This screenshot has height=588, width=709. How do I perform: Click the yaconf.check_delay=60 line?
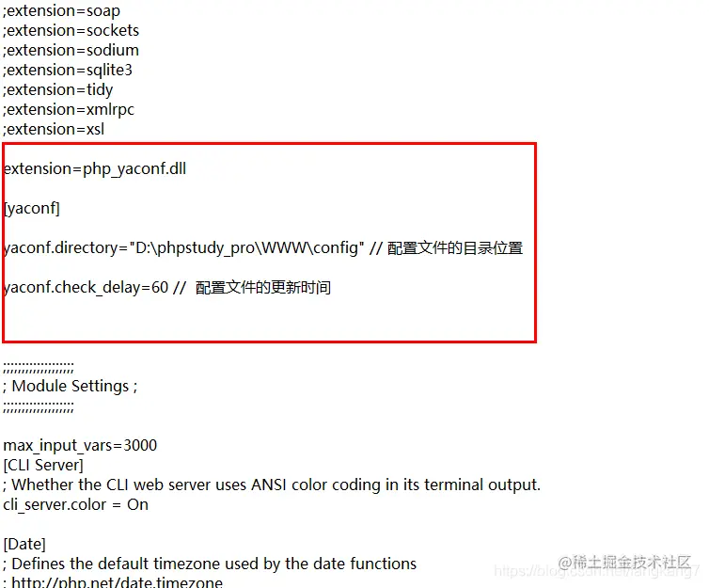86,288
